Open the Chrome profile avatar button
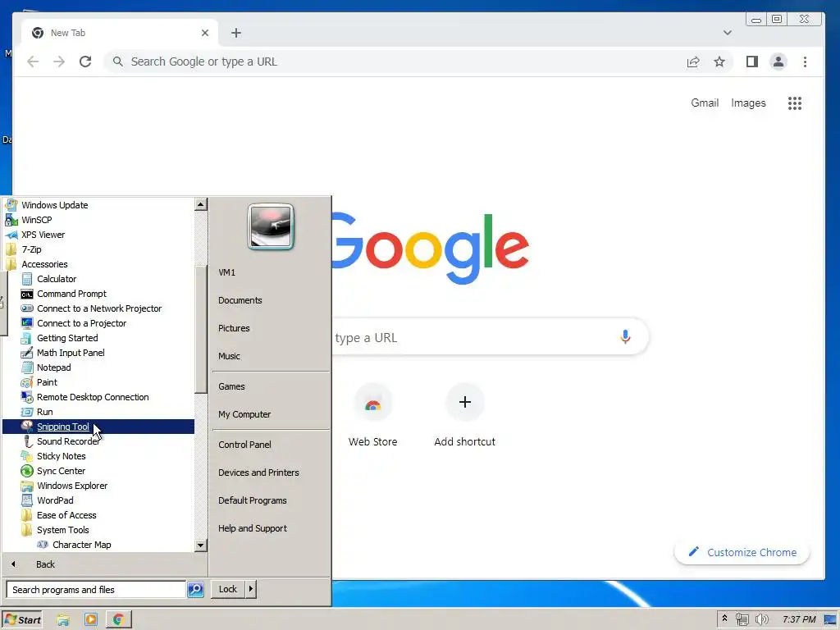This screenshot has width=840, height=630. tap(778, 62)
